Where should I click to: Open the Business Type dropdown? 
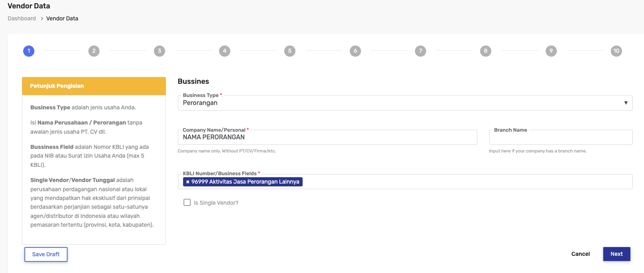[x=400, y=103]
